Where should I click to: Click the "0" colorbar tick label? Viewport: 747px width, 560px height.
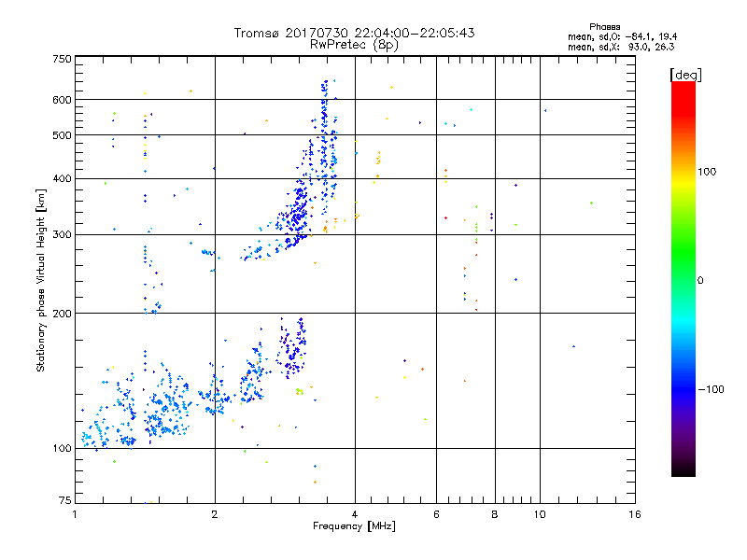(700, 280)
